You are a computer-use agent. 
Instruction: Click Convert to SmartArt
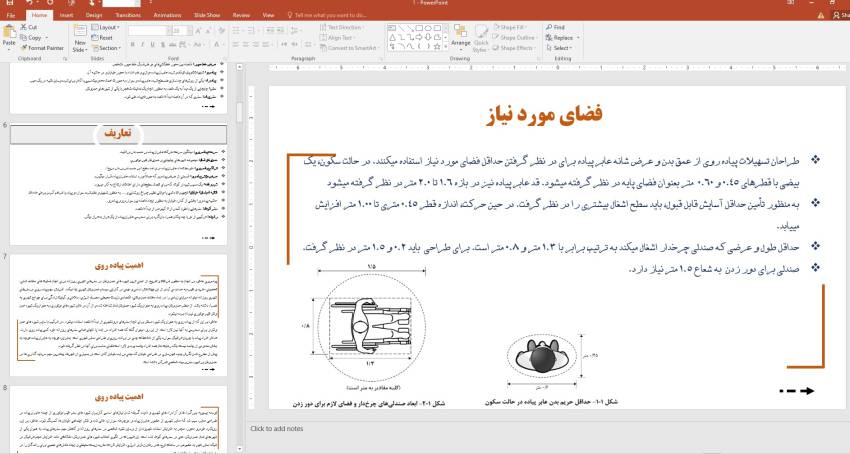click(349, 48)
